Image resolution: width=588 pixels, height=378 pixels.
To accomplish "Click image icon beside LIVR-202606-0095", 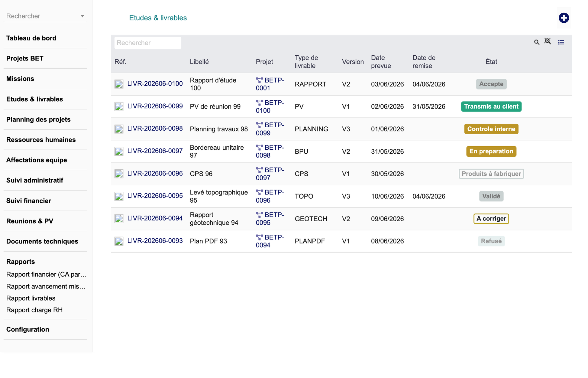I will pyautogui.click(x=119, y=196).
